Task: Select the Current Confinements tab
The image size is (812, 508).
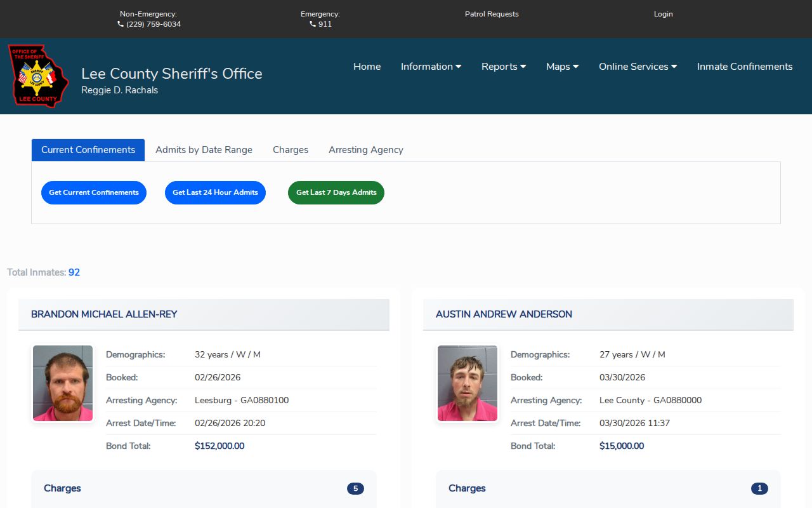Action: [x=88, y=150]
